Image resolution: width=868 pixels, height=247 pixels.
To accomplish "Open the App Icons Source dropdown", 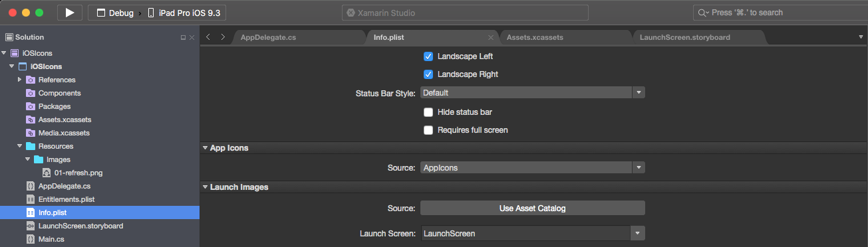I will tap(532, 167).
